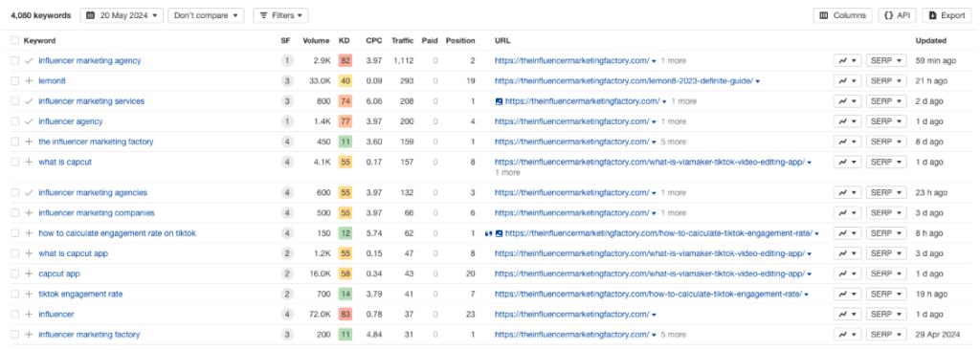Click the Export button
980x350 pixels.
947,15
